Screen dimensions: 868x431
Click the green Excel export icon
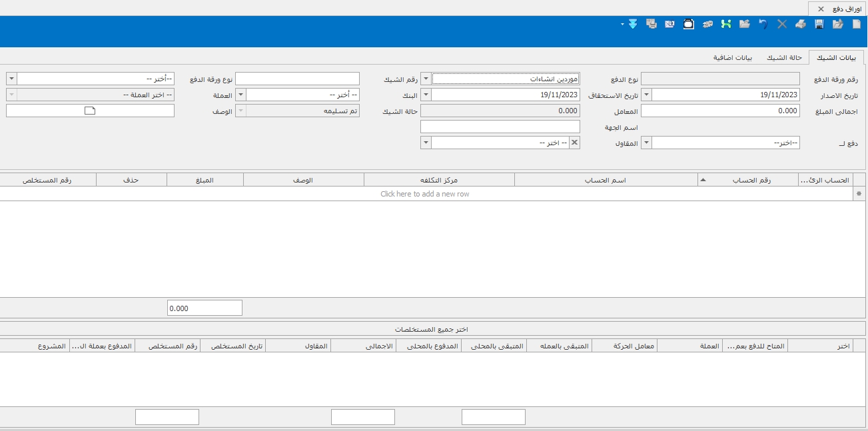click(726, 24)
